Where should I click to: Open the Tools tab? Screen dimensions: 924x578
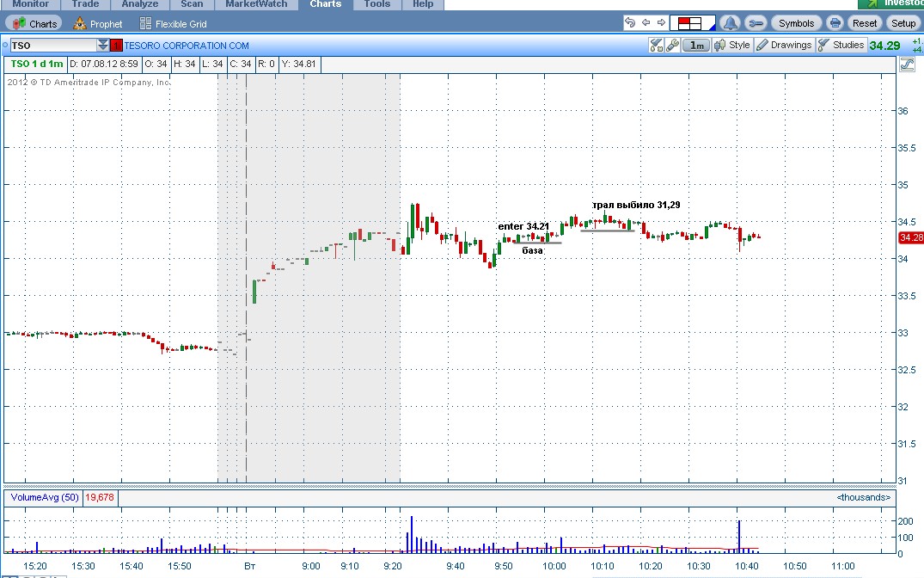(377, 4)
